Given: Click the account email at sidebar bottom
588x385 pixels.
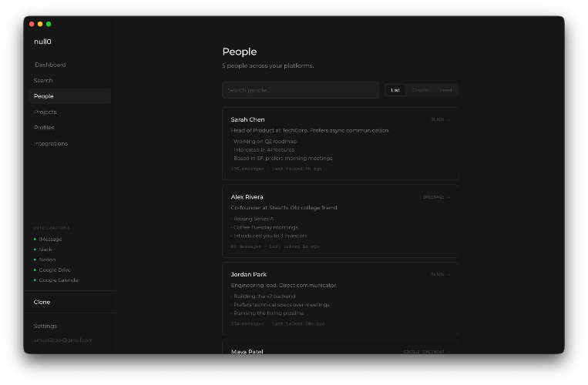Looking at the screenshot, I should [63, 340].
